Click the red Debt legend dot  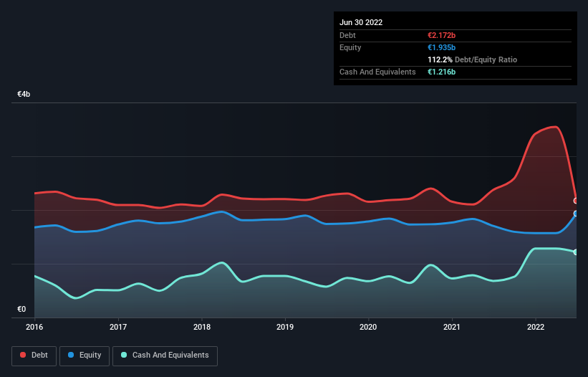tap(23, 355)
